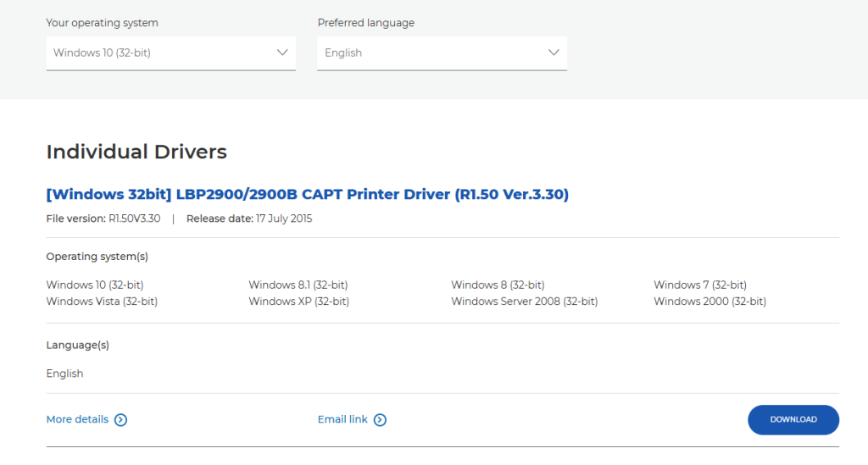Select the Individual Drivers heading
This screenshot has height=465, width=868.
136,152
